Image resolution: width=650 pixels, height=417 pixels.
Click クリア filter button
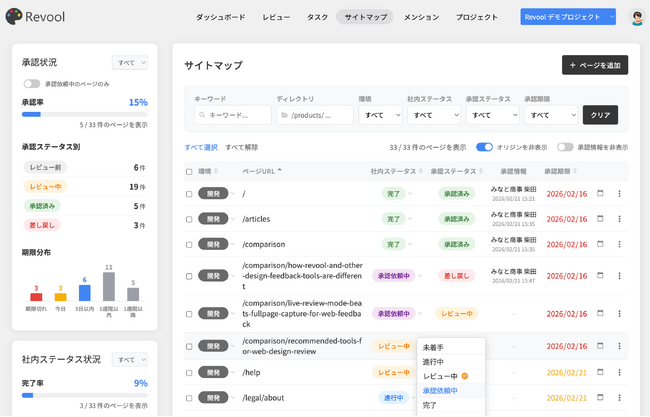tap(600, 115)
